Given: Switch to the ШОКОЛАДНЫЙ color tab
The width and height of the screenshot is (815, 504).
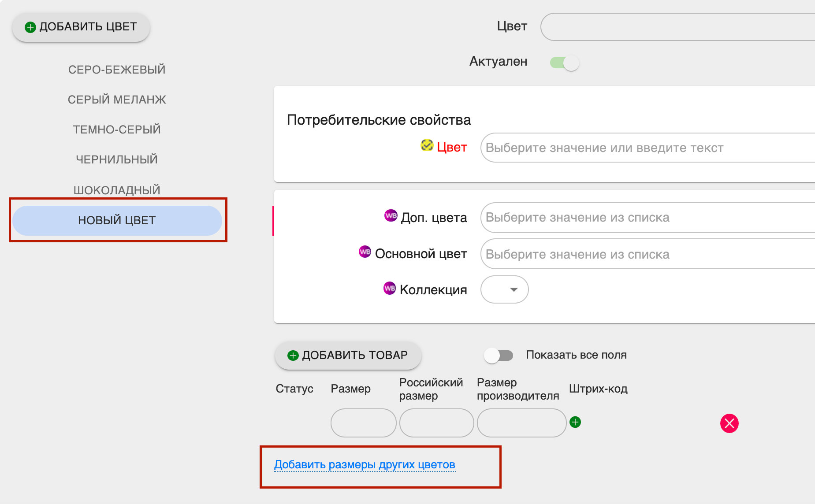Looking at the screenshot, I should pyautogui.click(x=117, y=190).
